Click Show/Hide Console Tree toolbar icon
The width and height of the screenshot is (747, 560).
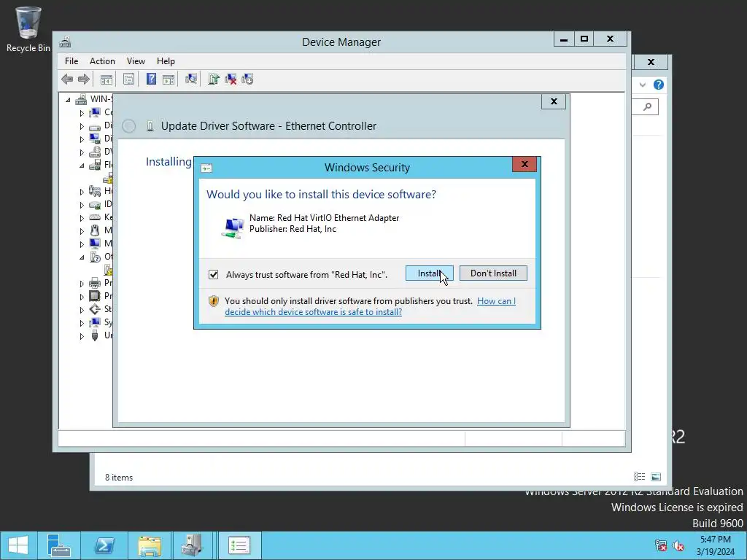[107, 79]
